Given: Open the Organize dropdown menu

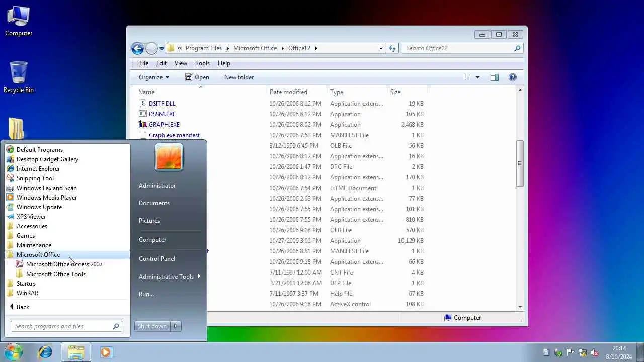Looking at the screenshot, I should (154, 77).
